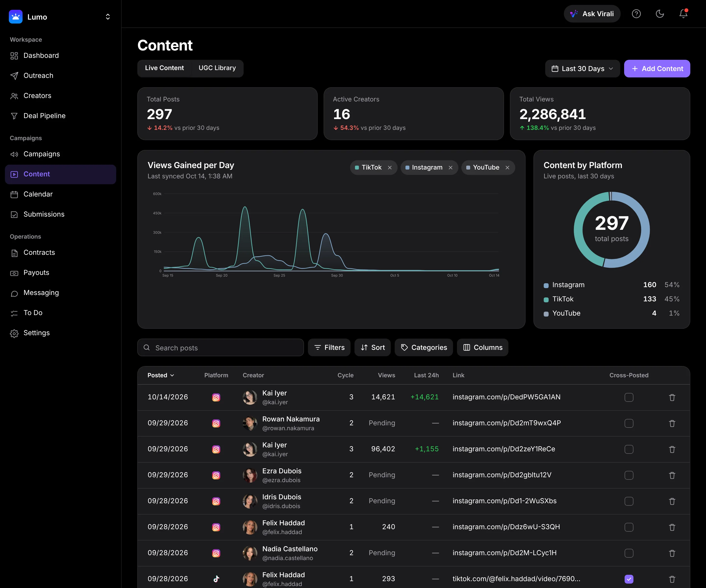Open the Last 30 Days date dropdown
The image size is (706, 588).
click(x=582, y=69)
